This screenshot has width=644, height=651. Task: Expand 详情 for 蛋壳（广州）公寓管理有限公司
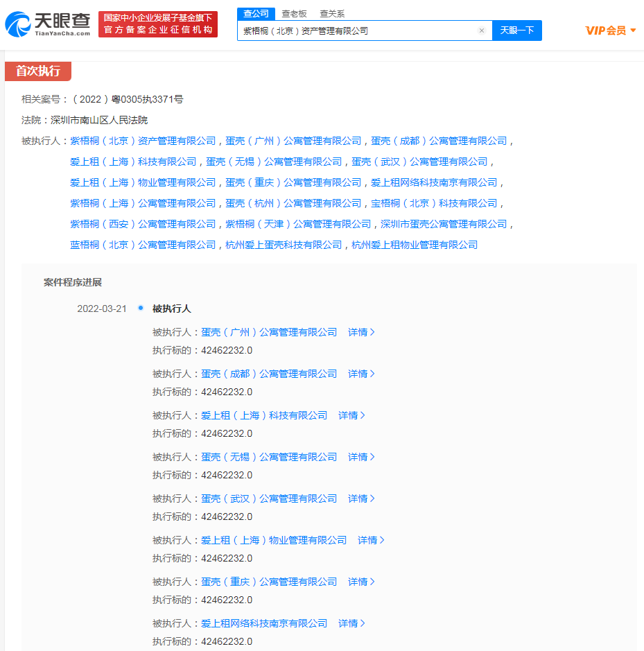[361, 333]
